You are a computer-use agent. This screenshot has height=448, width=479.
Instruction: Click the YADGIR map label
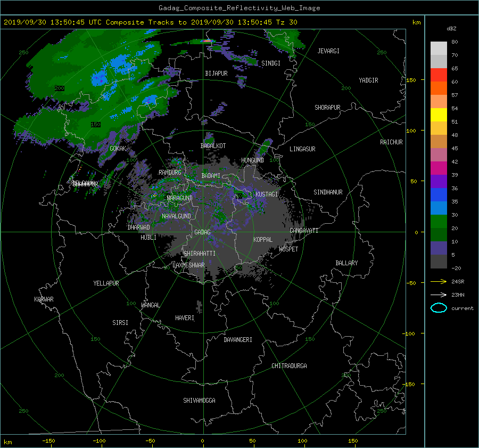368,80
